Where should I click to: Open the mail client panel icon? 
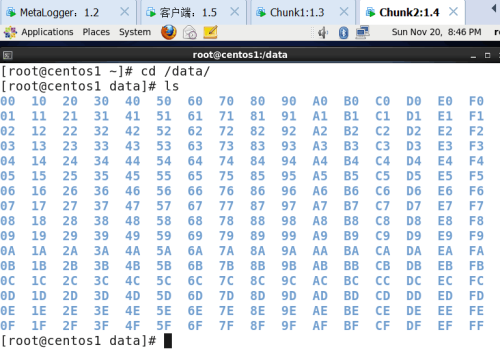click(190, 33)
